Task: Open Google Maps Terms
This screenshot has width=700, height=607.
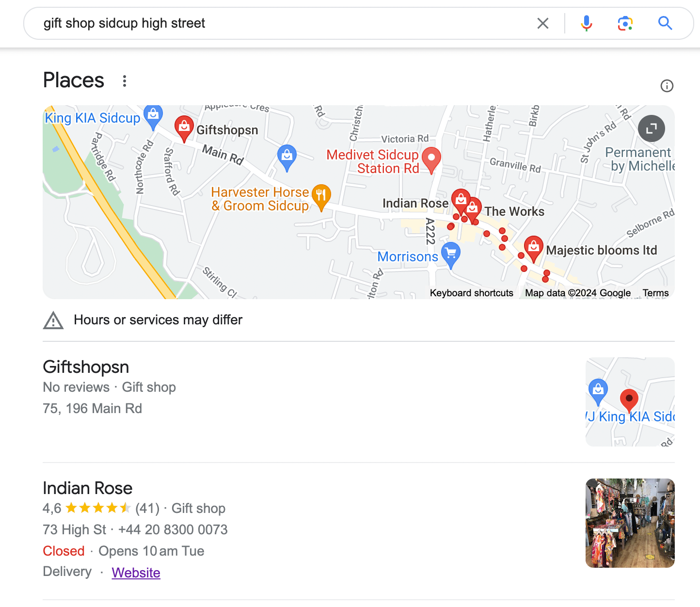Action: [655, 293]
